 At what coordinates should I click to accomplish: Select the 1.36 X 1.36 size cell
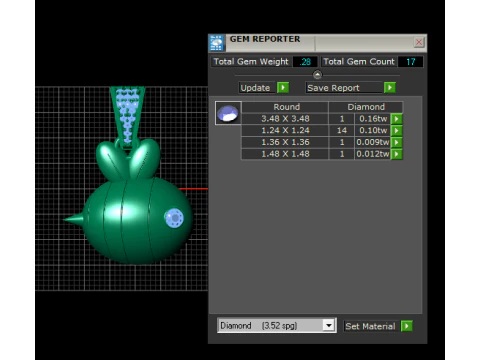[285, 142]
